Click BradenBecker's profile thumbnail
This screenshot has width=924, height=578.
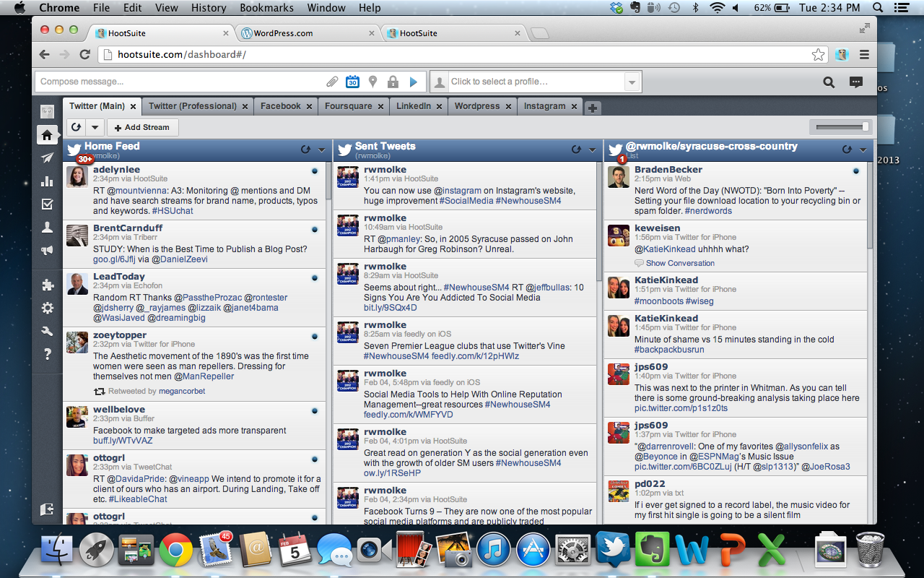point(619,177)
